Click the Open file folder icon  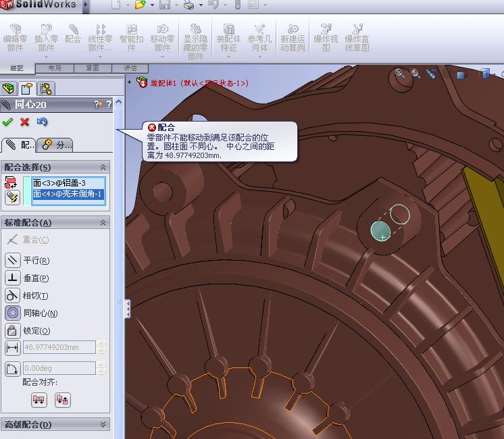coord(141,5)
